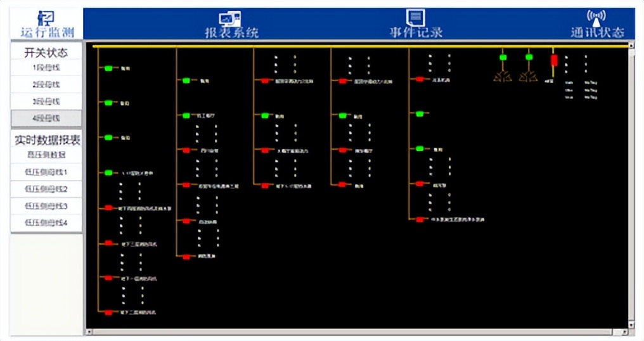Click the red vertical breaker at far right

coord(554,60)
